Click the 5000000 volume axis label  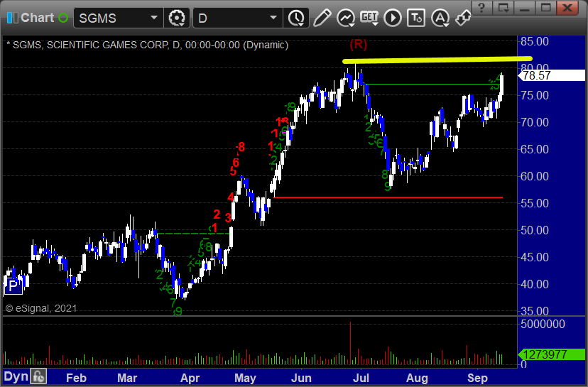click(x=543, y=324)
